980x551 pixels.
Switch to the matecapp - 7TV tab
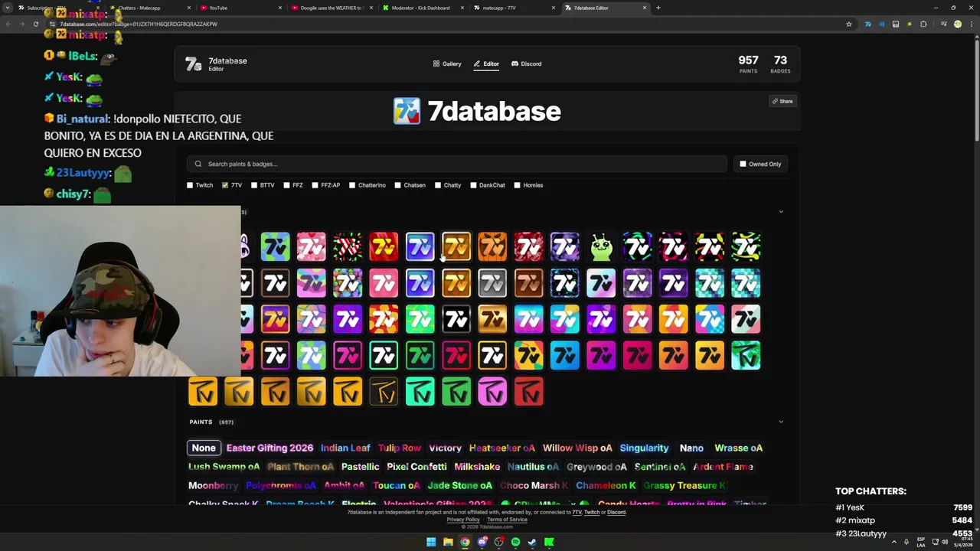pyautogui.click(x=514, y=8)
